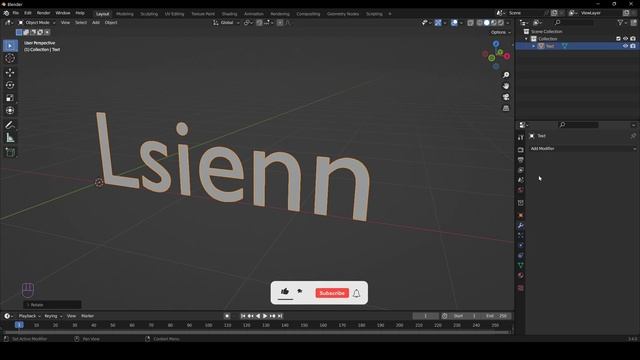Disable Text object in renders
The width and height of the screenshot is (640, 360).
(633, 46)
